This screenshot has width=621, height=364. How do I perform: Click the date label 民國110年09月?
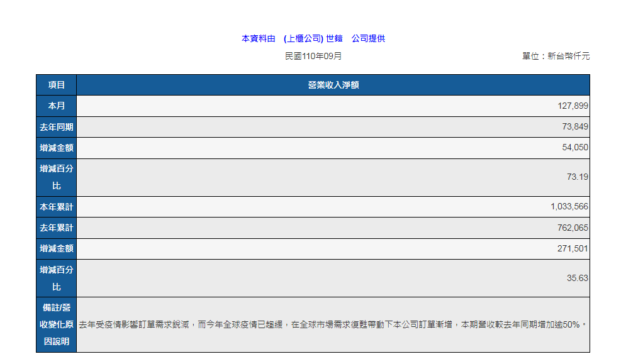[313, 57]
